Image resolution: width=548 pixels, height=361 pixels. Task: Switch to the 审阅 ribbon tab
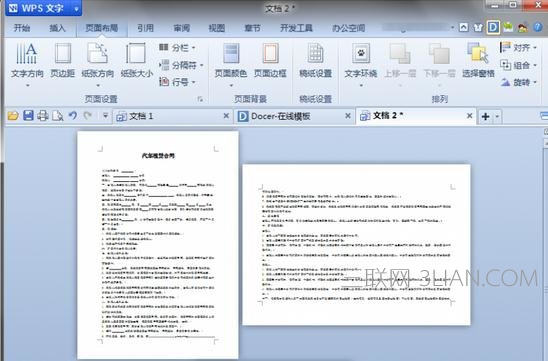pyautogui.click(x=182, y=28)
